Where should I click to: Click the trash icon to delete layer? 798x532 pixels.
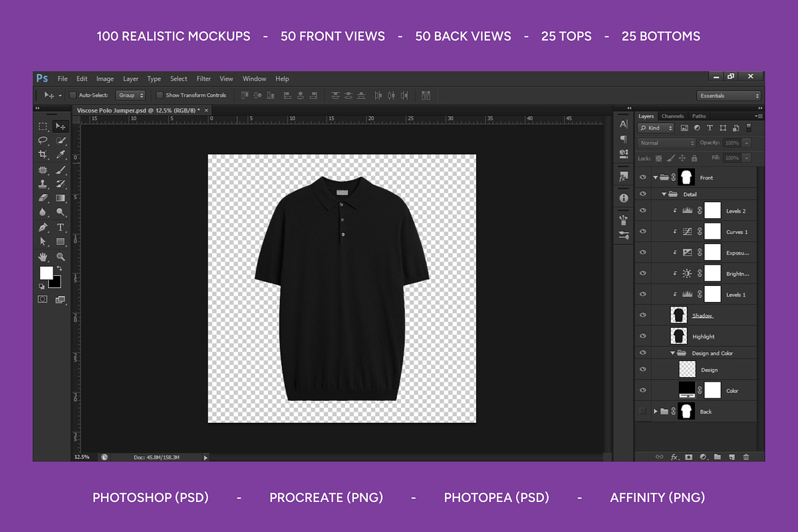click(746, 457)
